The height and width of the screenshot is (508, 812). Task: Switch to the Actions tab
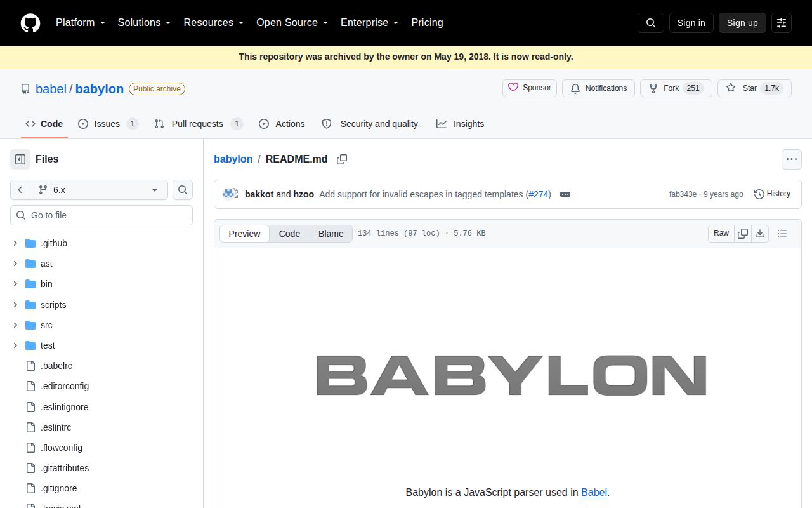282,124
